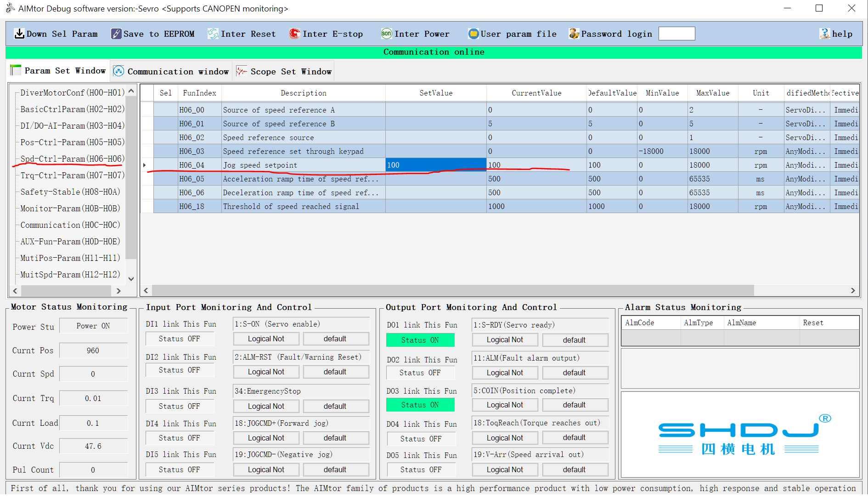Select the H06_04 row indicator arrow
The height and width of the screenshot is (497, 868).
point(145,165)
